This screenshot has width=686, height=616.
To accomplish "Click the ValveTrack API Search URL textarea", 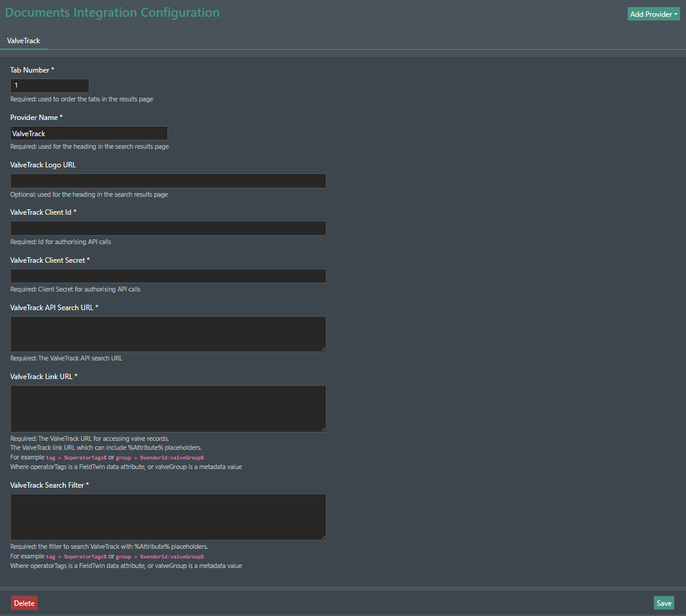I will [x=168, y=333].
